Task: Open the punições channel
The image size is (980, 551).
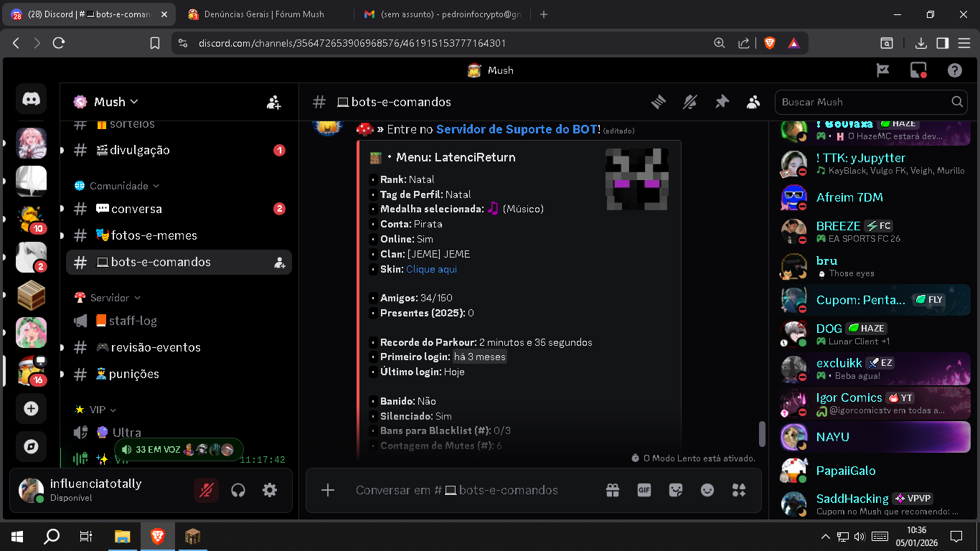Action: pos(179,374)
